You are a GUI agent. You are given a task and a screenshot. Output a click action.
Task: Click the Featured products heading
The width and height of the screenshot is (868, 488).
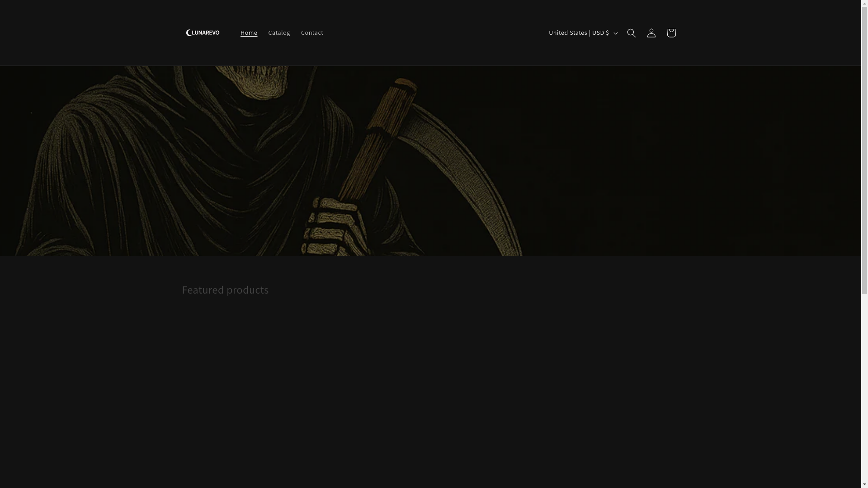pos(225,290)
